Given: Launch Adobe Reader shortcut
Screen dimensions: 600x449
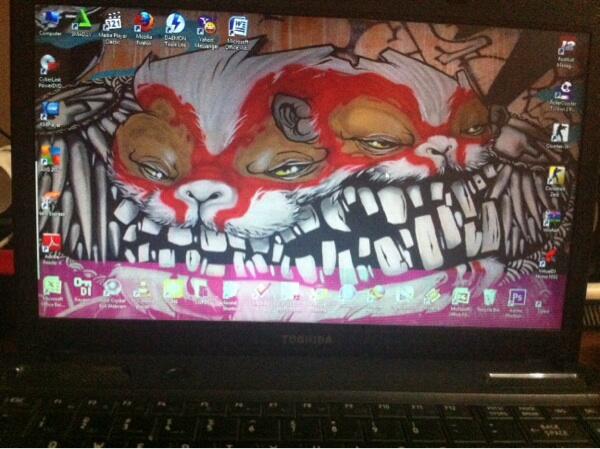Looking at the screenshot, I should tap(52, 249).
